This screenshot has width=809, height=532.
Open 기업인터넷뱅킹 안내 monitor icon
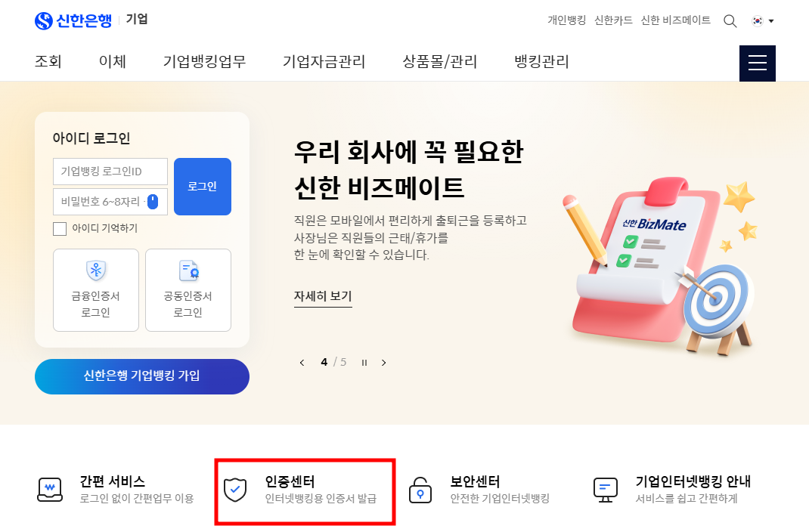605,490
